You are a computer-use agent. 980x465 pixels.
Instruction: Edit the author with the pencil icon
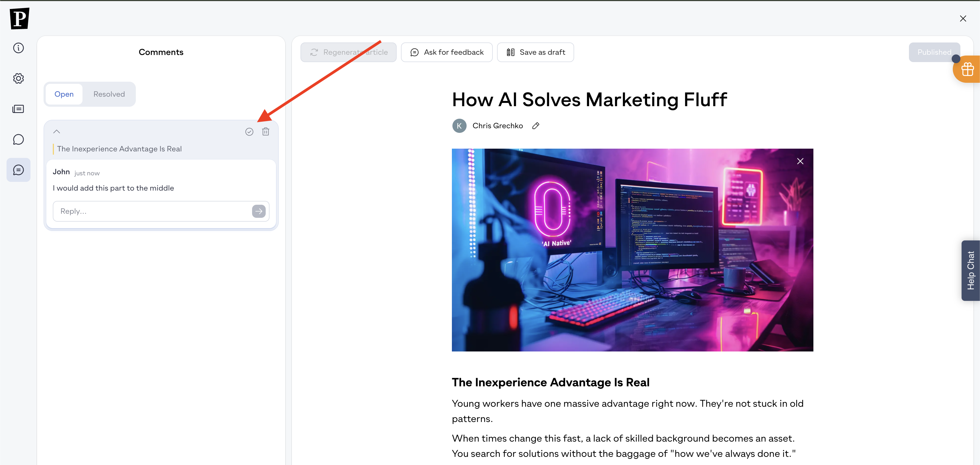536,126
